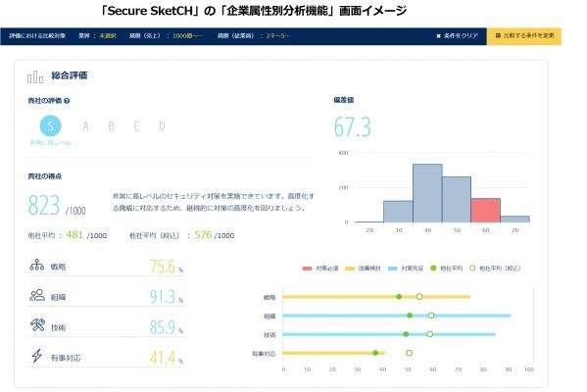Image resolution: width=587 pixels, height=392 pixels.
Task: Open the help icon next to 貴社の評価
Action: 67,101
